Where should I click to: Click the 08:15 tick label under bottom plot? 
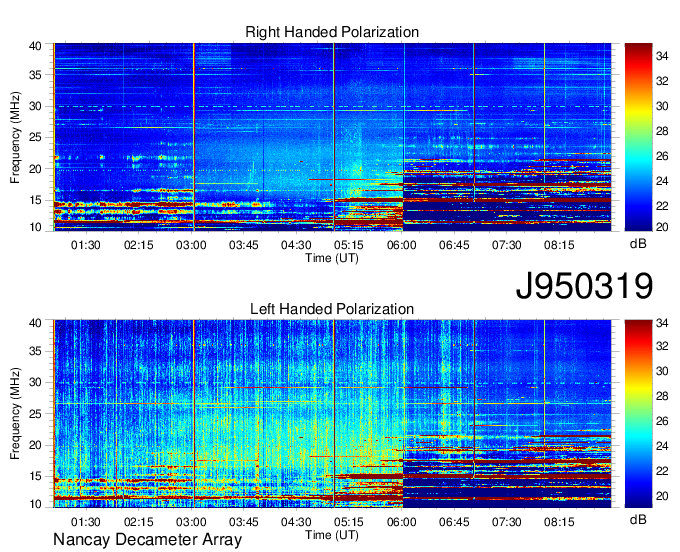pyautogui.click(x=559, y=522)
